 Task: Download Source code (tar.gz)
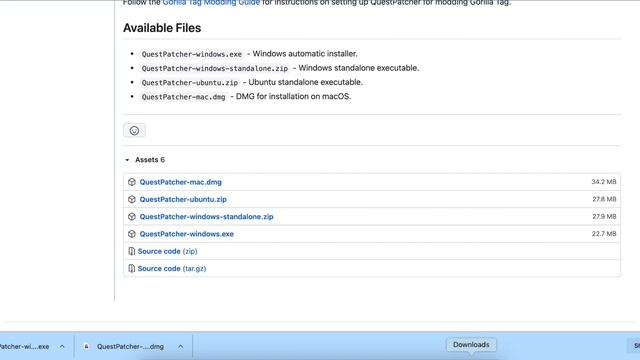pos(172,269)
